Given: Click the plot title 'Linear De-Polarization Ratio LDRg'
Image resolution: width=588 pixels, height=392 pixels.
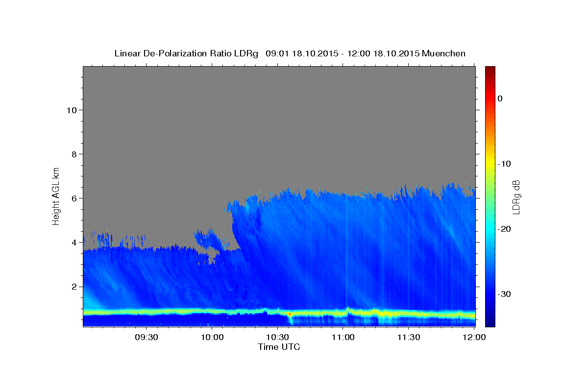Looking at the screenshot, I should click(186, 53).
